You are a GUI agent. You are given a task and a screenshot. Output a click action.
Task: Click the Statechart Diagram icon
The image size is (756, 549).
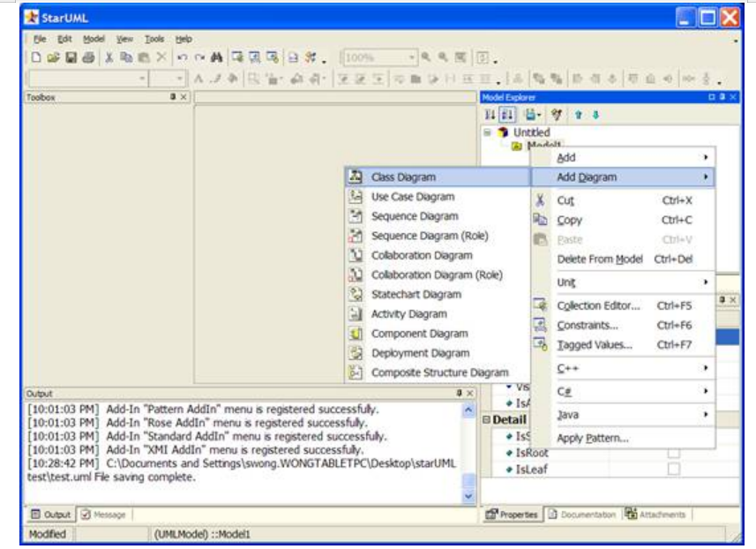[356, 294]
